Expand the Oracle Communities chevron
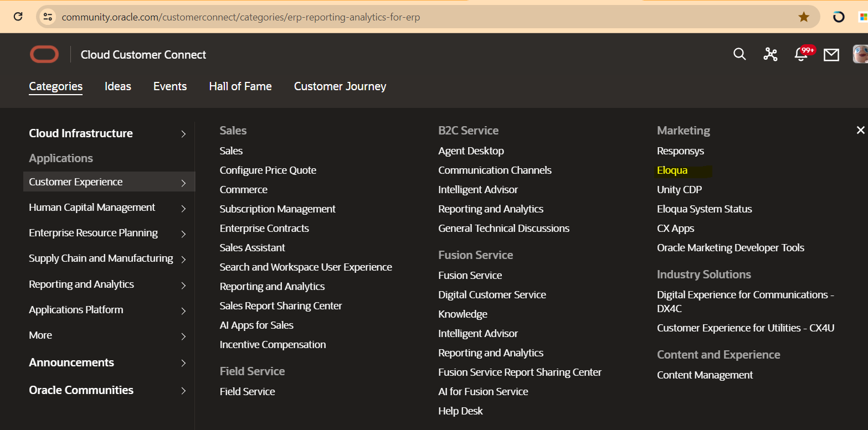The width and height of the screenshot is (868, 430). [183, 391]
